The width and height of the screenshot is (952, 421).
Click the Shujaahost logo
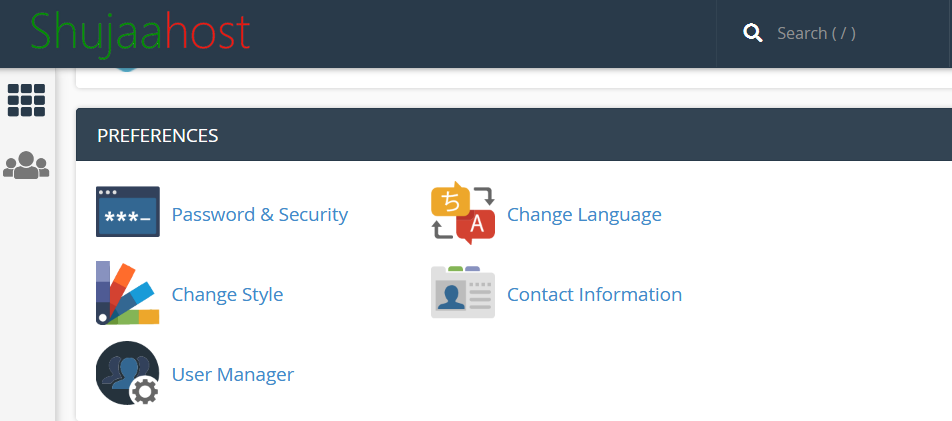[140, 32]
